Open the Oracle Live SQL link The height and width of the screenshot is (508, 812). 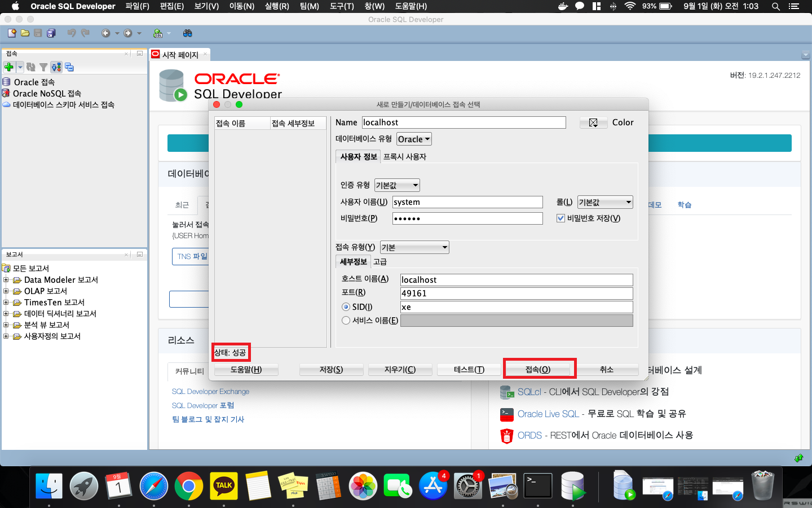(548, 414)
